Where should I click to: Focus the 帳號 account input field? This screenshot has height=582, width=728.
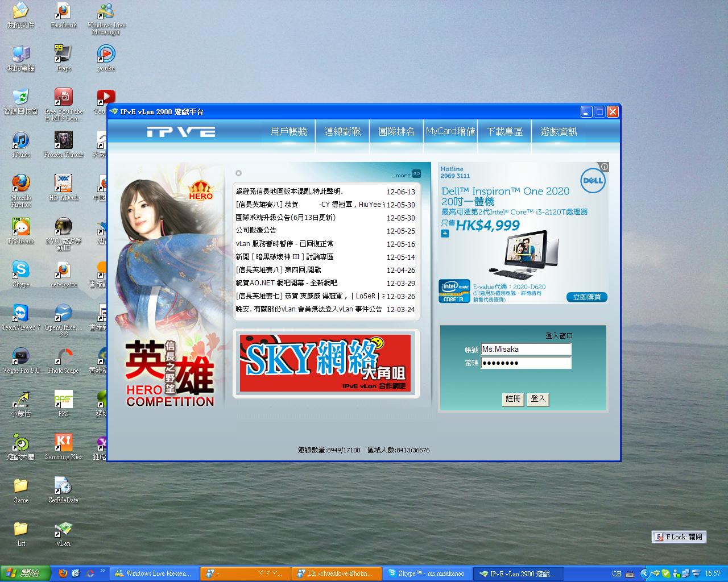coord(526,350)
